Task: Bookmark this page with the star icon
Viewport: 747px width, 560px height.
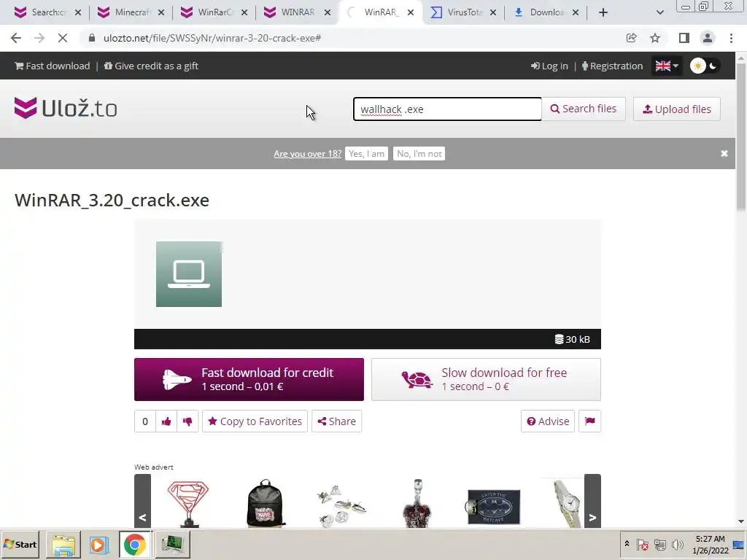Action: coord(655,38)
